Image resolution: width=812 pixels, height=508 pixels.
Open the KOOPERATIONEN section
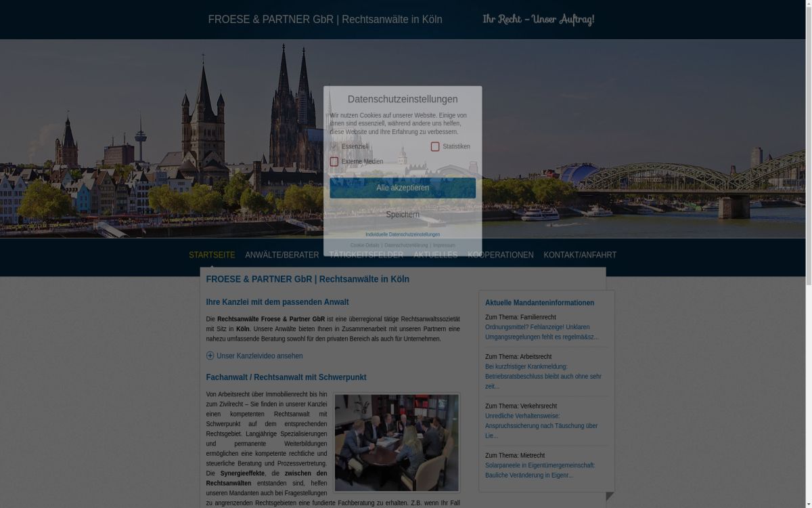click(500, 255)
